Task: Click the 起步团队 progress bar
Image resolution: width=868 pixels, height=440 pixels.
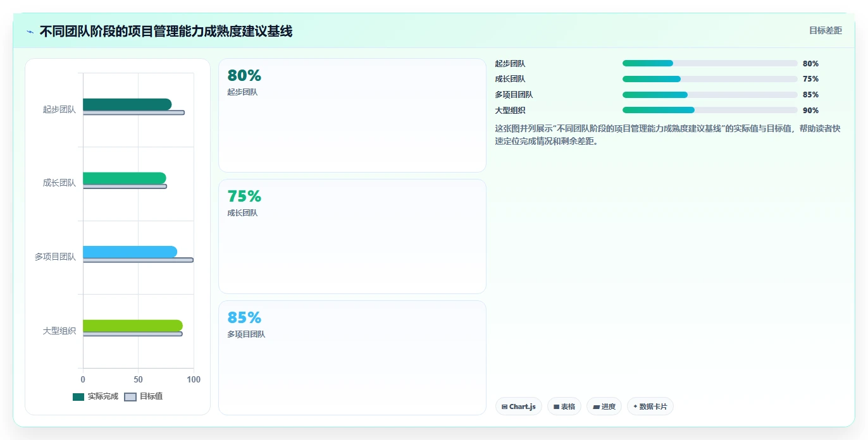Action: [710, 63]
